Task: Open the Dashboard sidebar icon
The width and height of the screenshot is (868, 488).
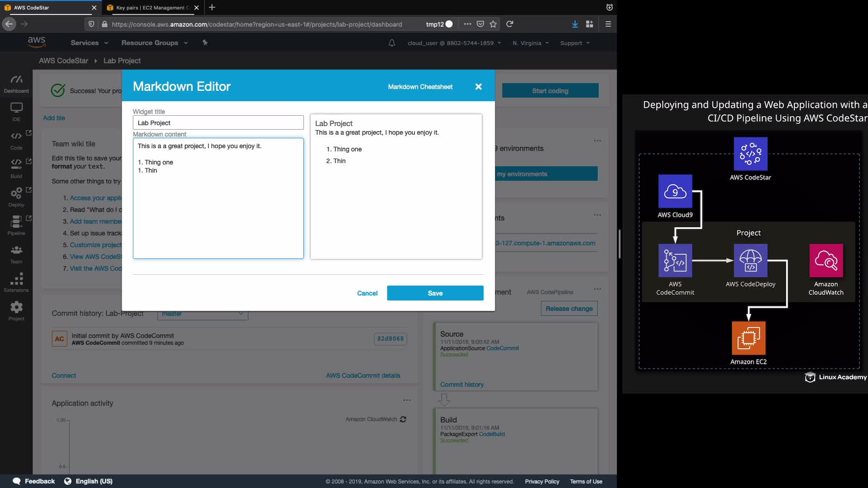Action: tap(16, 84)
